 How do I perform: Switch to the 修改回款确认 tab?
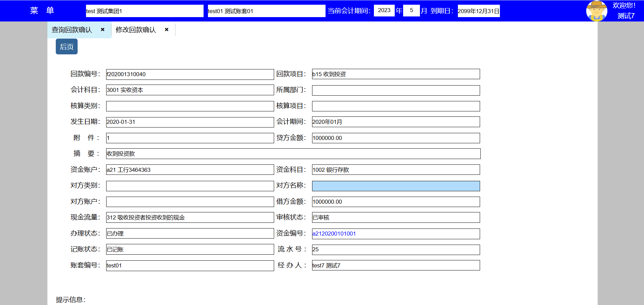(136, 30)
